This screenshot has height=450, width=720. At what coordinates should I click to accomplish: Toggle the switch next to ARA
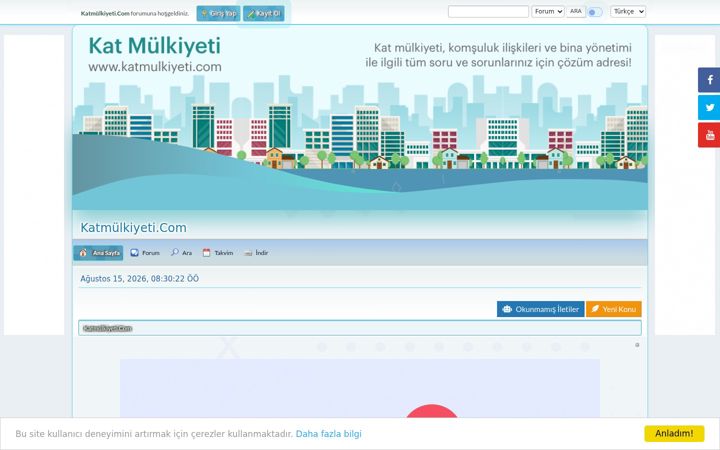pos(595,12)
